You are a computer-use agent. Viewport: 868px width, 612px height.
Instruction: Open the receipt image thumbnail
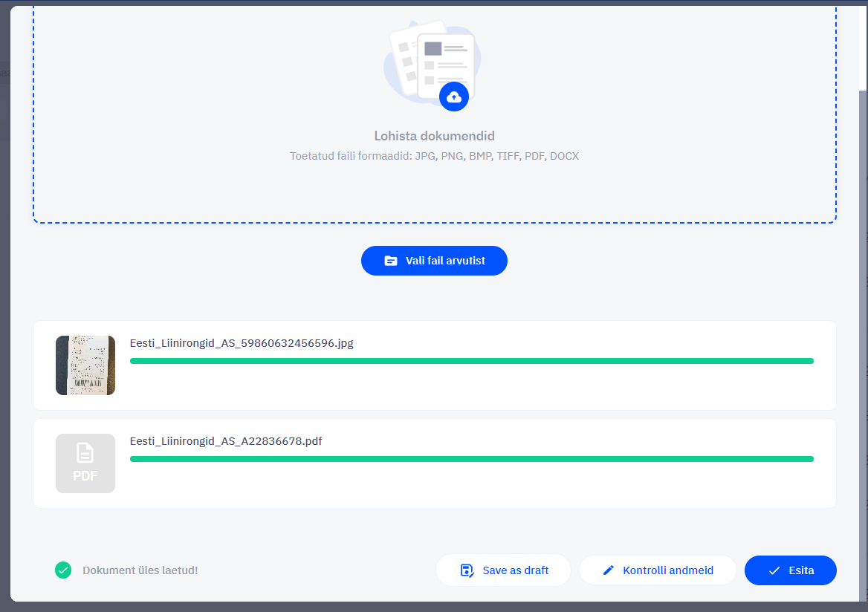point(85,365)
